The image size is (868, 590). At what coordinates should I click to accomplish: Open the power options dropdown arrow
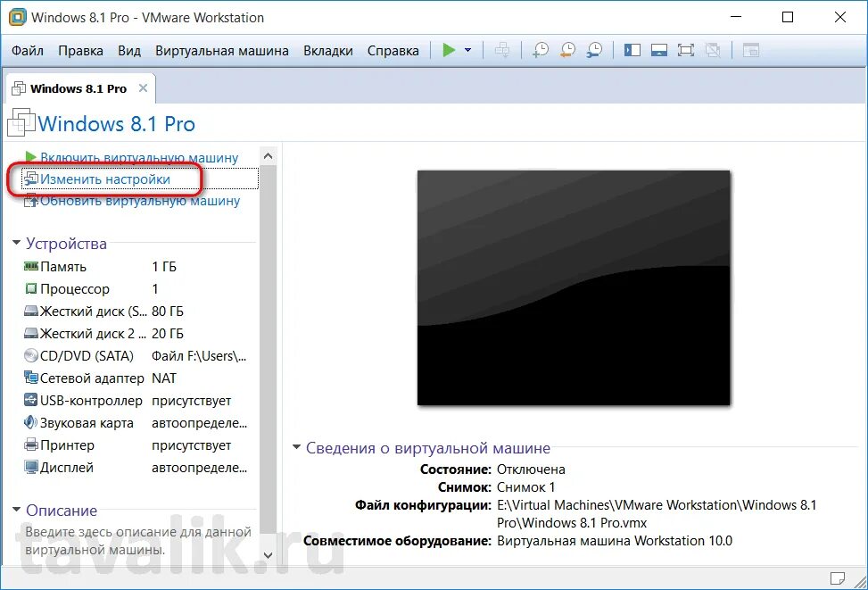467,50
